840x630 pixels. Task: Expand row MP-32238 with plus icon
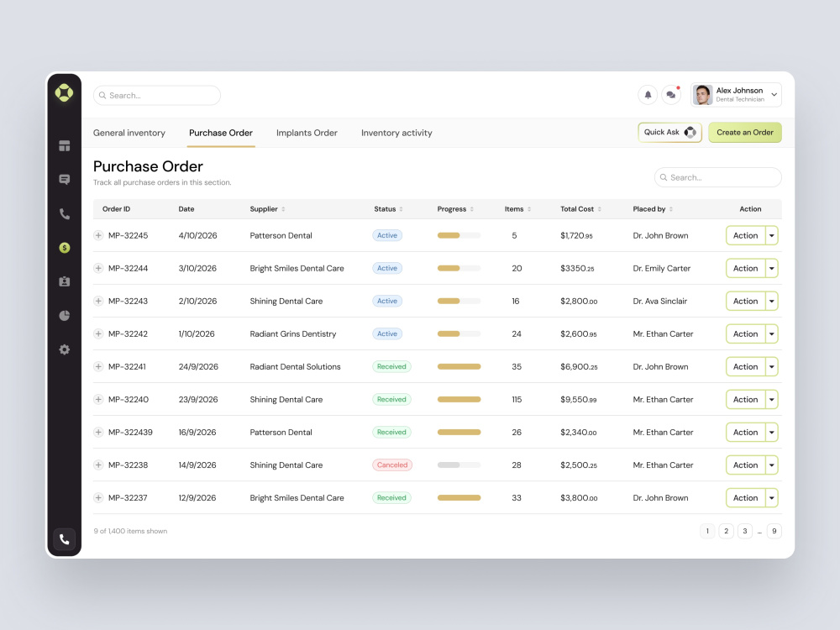(98, 465)
